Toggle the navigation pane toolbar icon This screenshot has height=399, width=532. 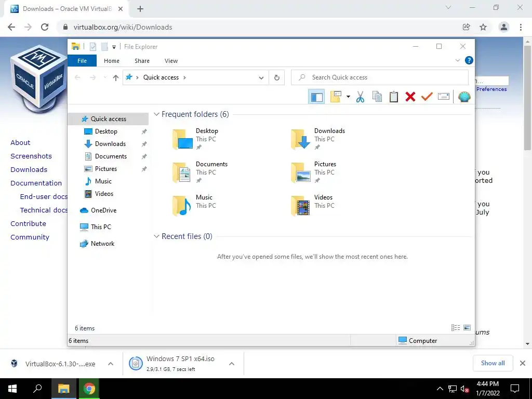click(x=316, y=97)
